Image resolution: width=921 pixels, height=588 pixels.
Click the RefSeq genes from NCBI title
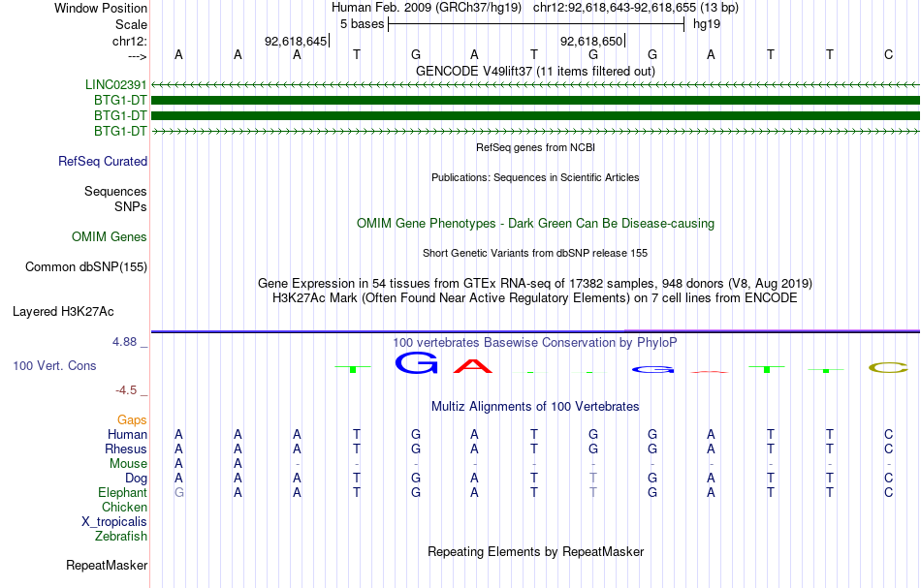[535, 147]
